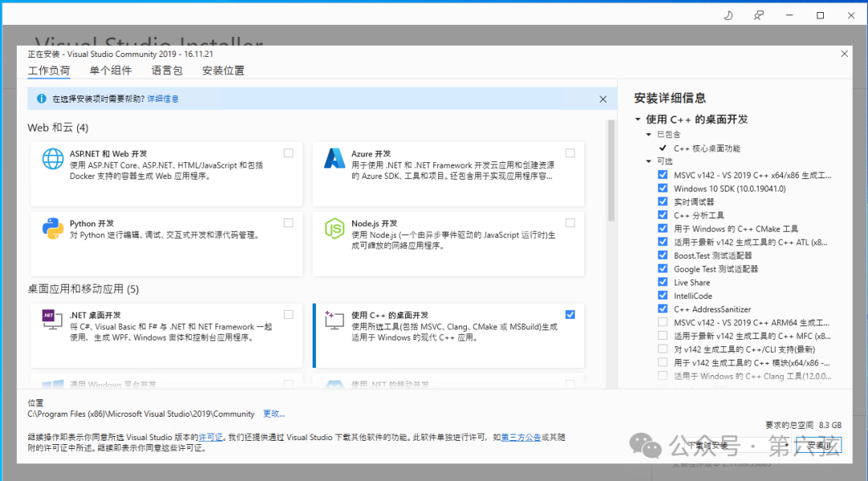Open the 语言包 tab
The image size is (868, 481).
click(x=166, y=71)
